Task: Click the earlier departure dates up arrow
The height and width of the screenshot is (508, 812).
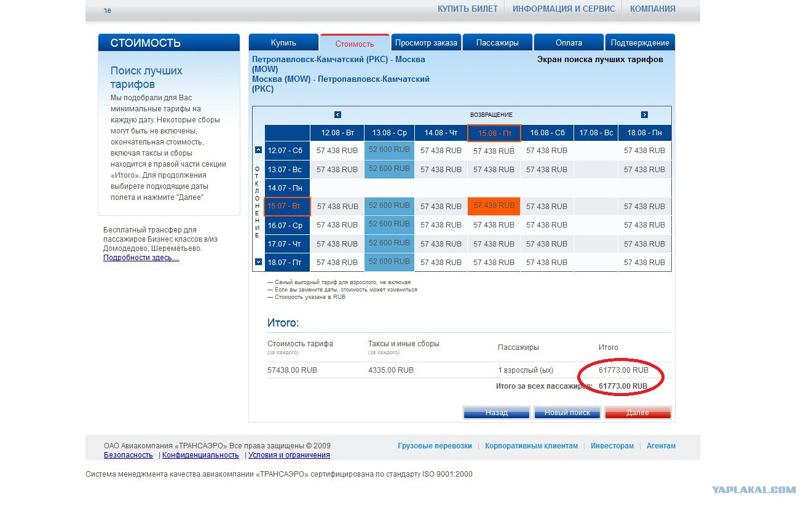Action: click(258, 150)
